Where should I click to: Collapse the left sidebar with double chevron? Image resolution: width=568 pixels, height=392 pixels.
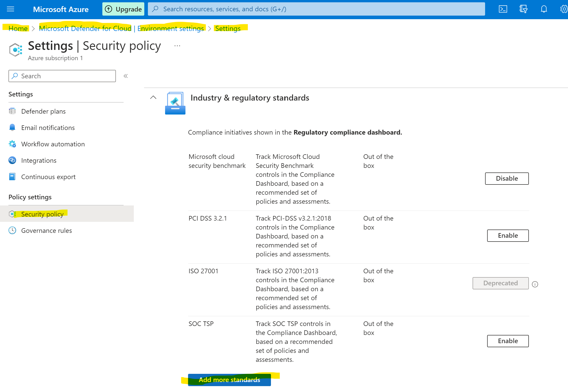126,76
